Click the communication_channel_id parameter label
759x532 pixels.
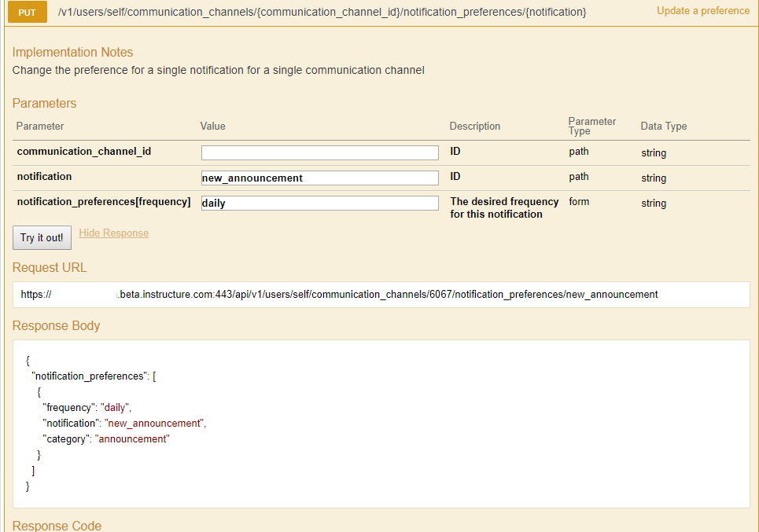(x=83, y=152)
